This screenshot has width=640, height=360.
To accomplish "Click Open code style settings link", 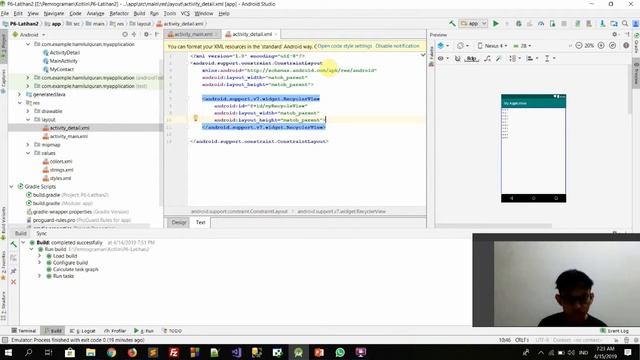I will 344,46.
